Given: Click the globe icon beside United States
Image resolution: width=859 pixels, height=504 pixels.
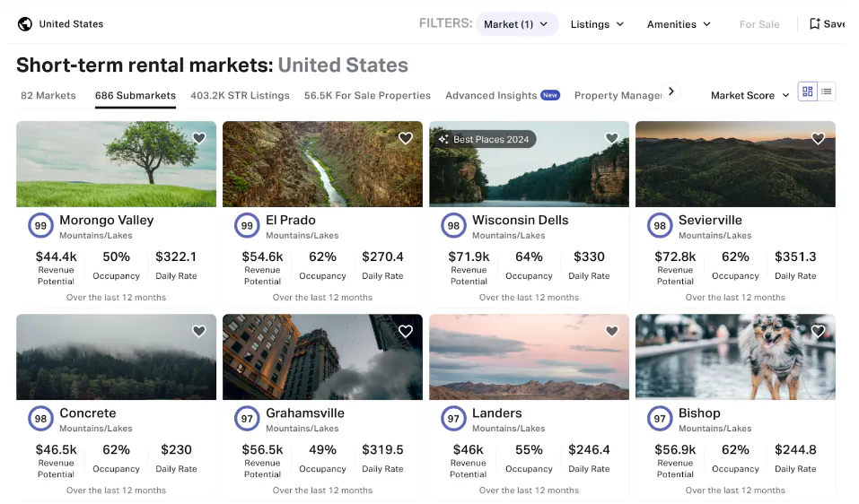Looking at the screenshot, I should click(24, 24).
